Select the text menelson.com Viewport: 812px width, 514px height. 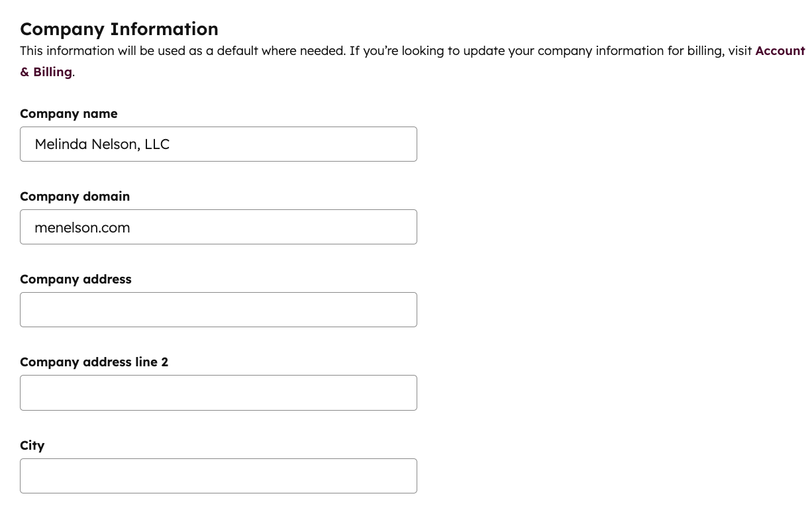(82, 227)
